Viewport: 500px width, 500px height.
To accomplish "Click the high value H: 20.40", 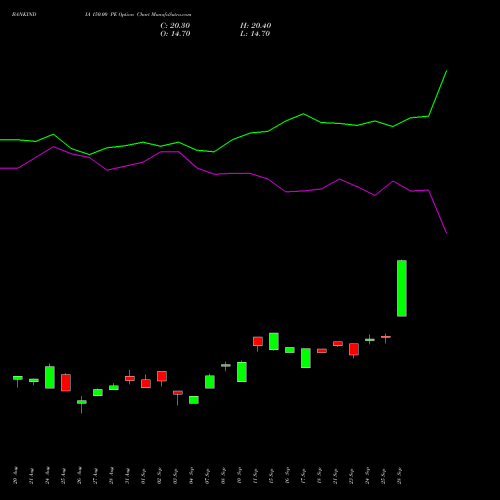I will click(x=255, y=26).
